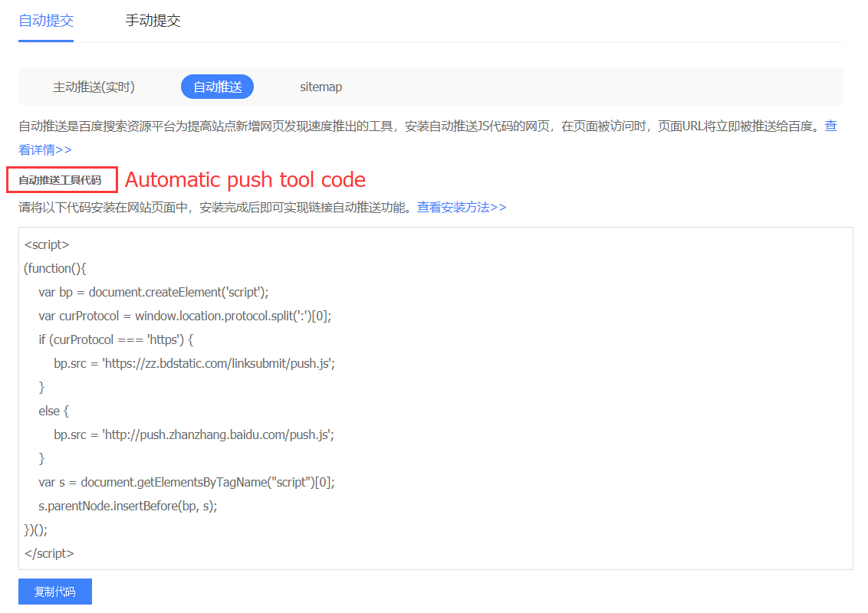The width and height of the screenshot is (868, 613).
Task: Click the opening <script> line
Action: pyautogui.click(x=47, y=244)
